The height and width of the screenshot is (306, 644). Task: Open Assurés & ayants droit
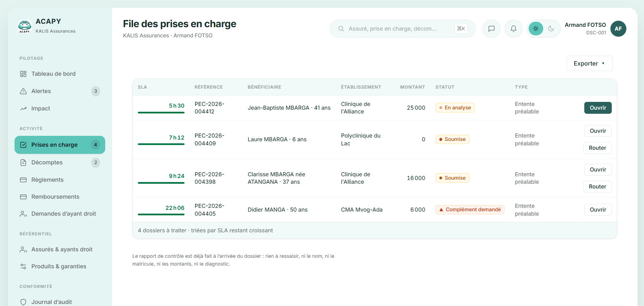60,249
